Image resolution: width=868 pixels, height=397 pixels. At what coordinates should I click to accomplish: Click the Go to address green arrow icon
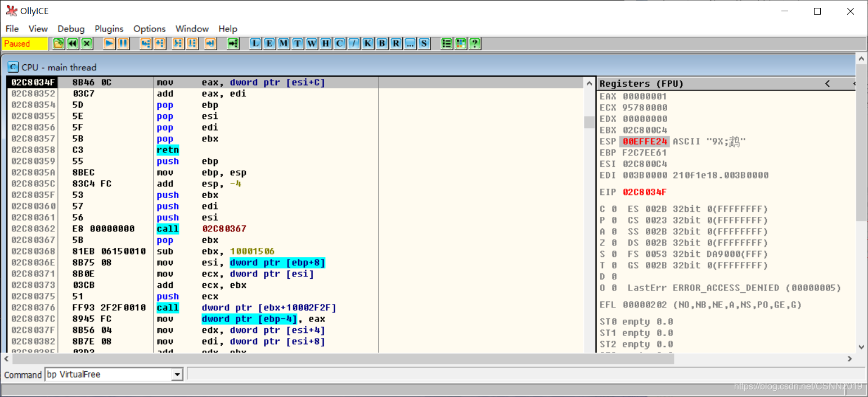(x=233, y=43)
